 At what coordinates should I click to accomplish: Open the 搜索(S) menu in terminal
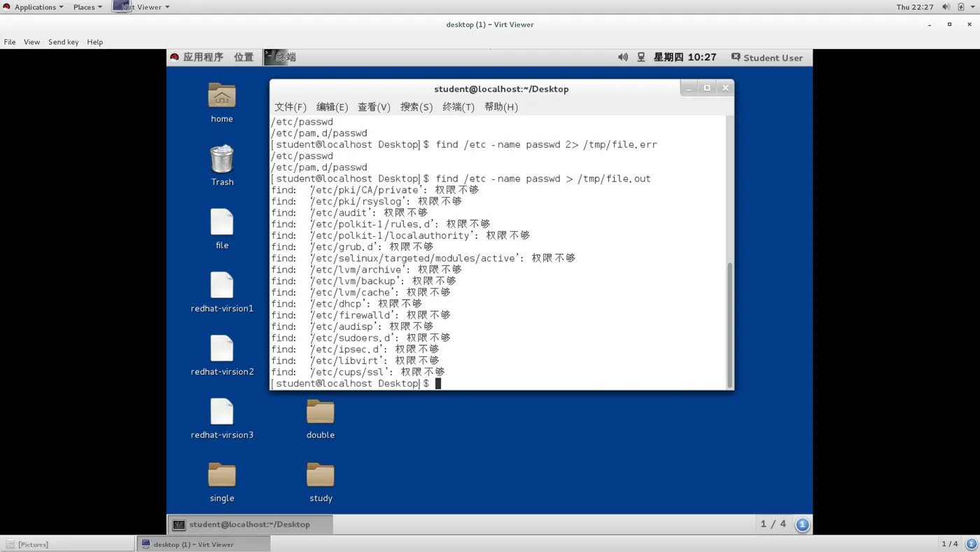pos(416,107)
